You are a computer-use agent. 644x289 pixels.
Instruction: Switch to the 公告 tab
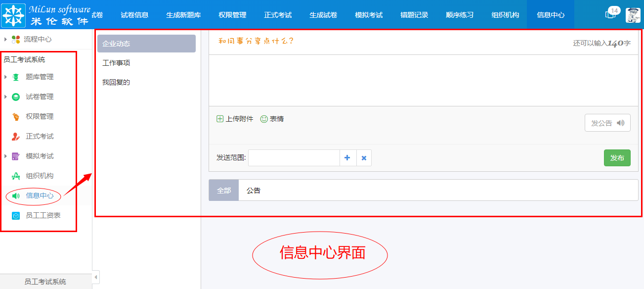[254, 190]
